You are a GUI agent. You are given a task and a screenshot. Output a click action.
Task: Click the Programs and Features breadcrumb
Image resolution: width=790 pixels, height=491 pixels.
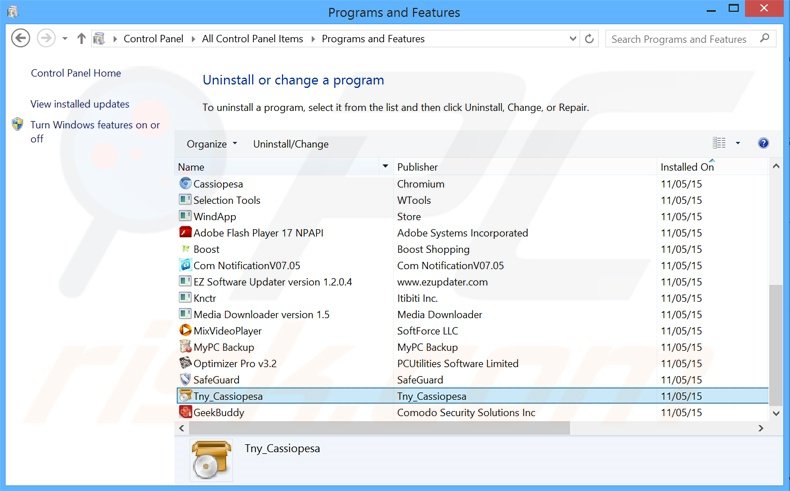[x=373, y=39]
